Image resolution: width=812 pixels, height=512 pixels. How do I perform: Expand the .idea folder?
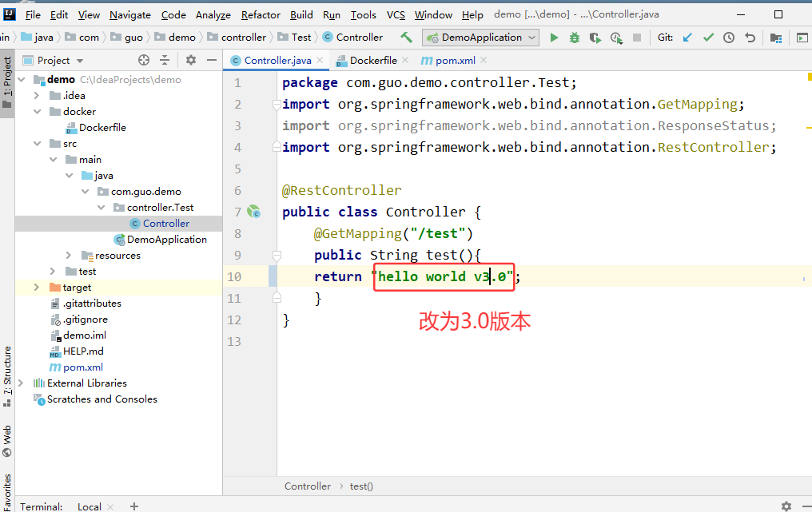click(x=36, y=95)
